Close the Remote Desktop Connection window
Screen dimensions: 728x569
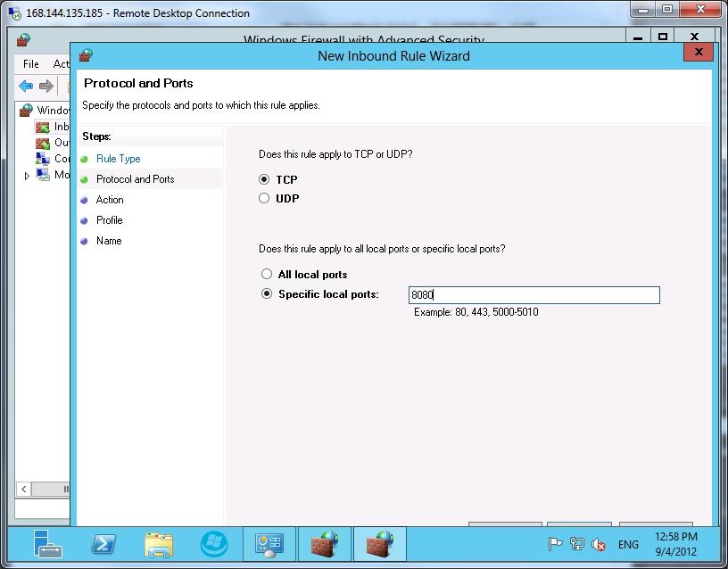pos(700,10)
